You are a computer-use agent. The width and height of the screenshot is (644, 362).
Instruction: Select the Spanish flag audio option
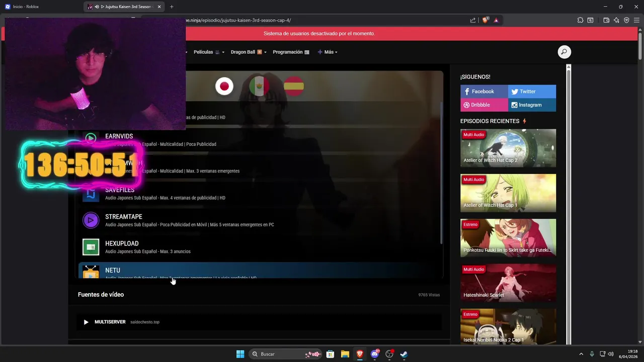tap(294, 86)
